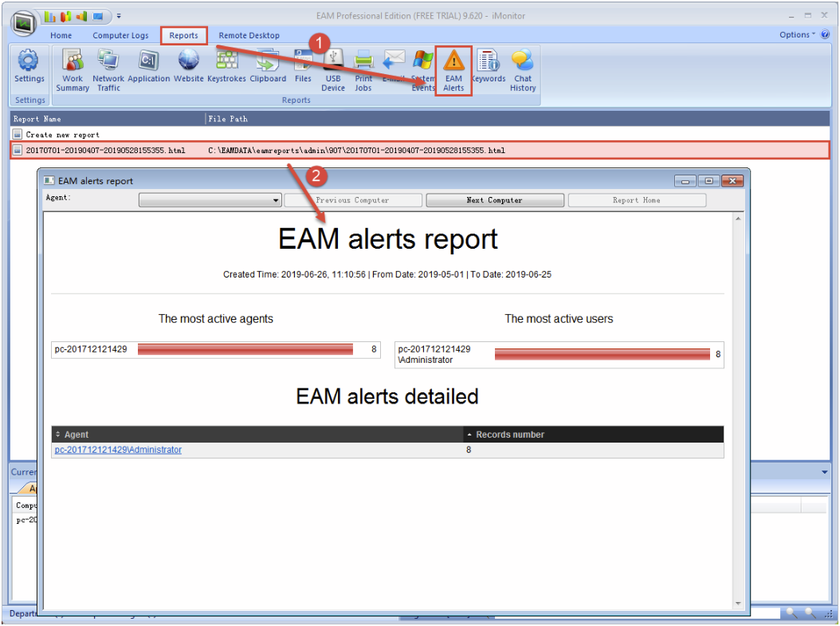The image size is (840, 626).
Task: Click the File Path column header
Action: click(x=517, y=119)
